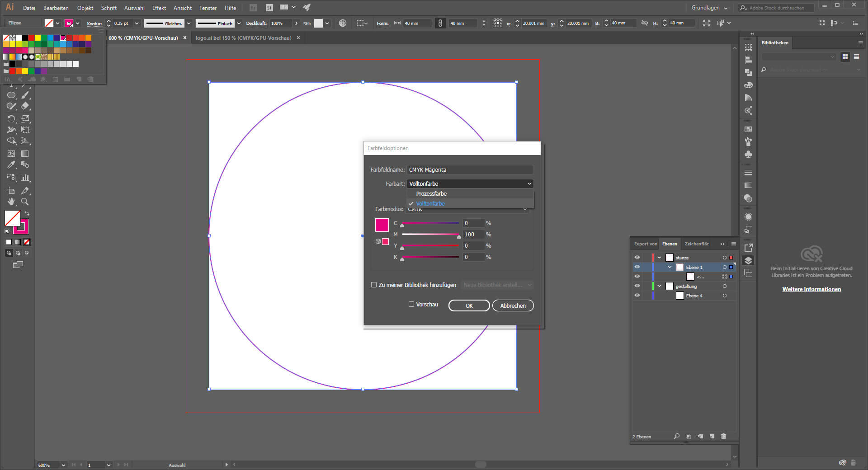868x470 pixels.
Task: Open the Effekt menu
Action: point(159,8)
